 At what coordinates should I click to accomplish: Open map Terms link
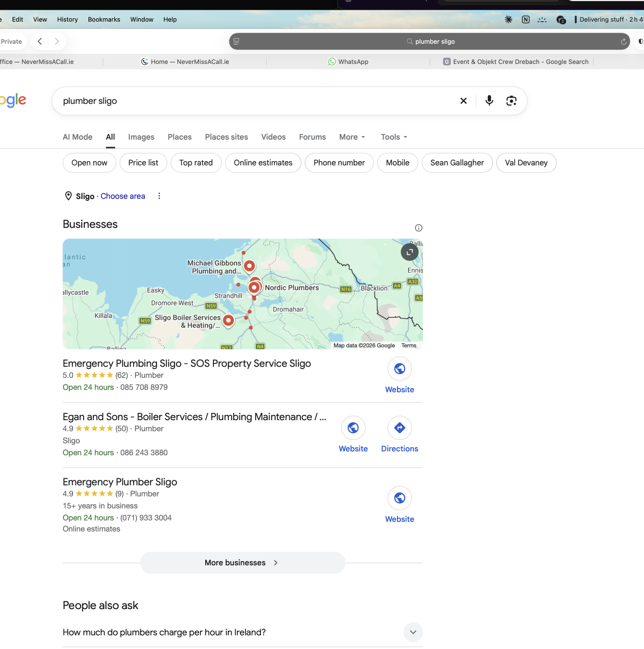pyautogui.click(x=409, y=346)
